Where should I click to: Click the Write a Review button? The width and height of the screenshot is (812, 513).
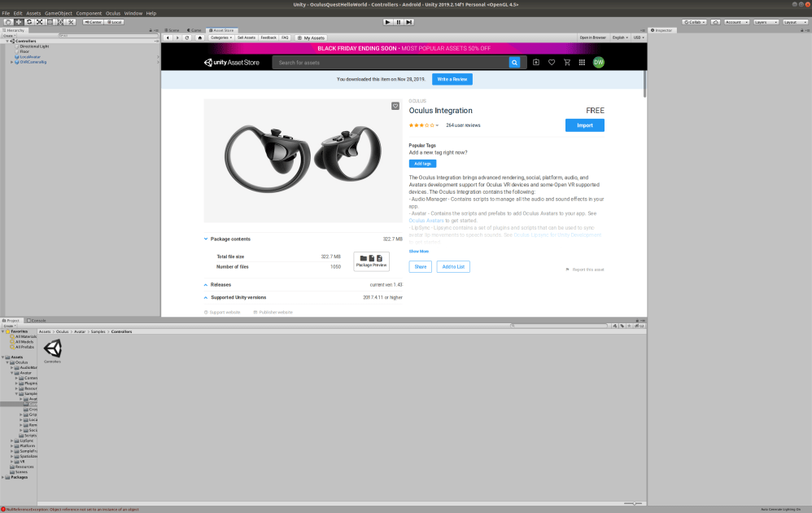tap(452, 79)
